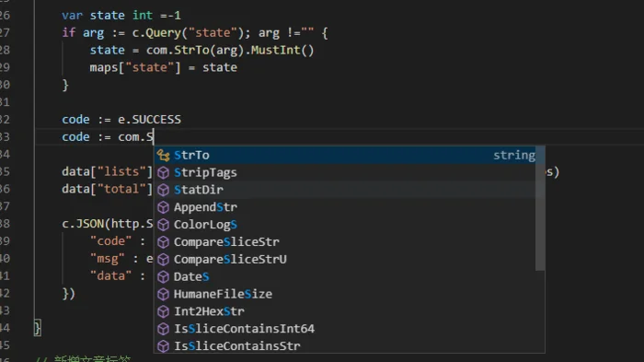
Task: Click on 'e.SUCCESS' in line 32
Action: tap(149, 120)
